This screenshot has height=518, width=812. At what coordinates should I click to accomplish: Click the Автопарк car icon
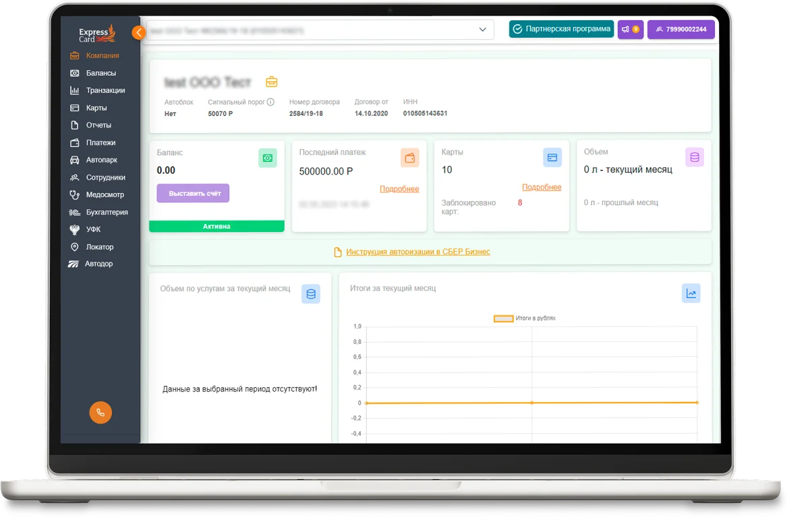74,160
